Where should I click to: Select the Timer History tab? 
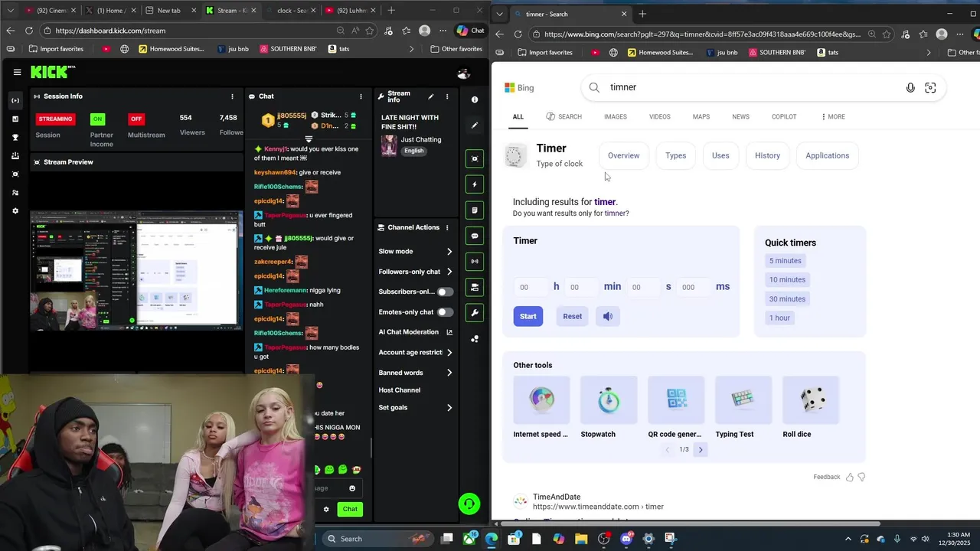pos(767,155)
